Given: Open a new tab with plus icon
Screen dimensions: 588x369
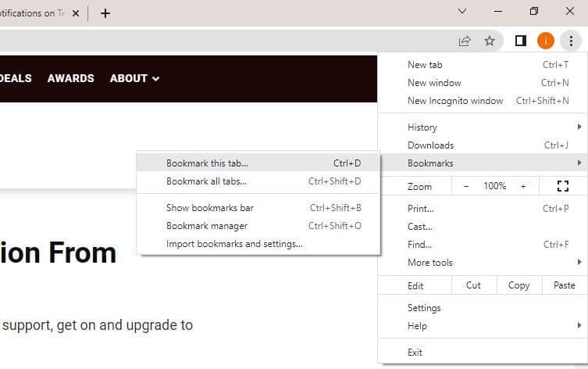Looking at the screenshot, I should click(x=105, y=13).
